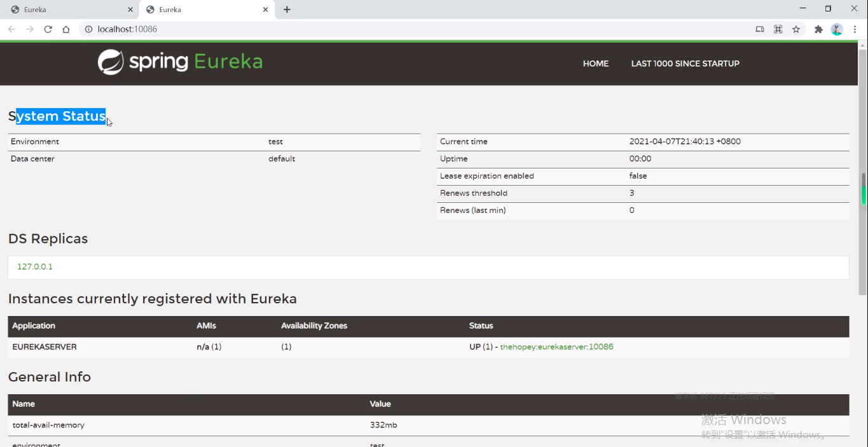Click the DS Replicas heading
Screen dimensions: 868x447
point(48,239)
